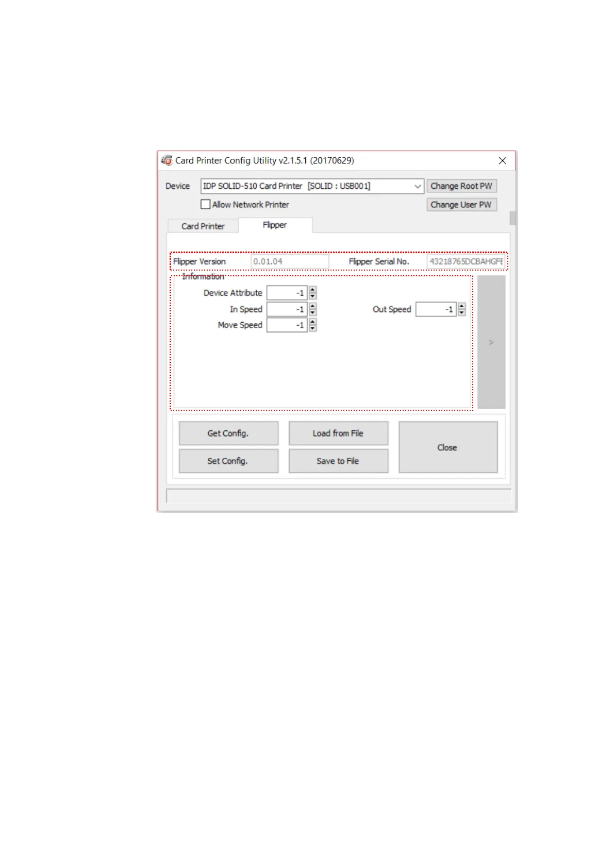Image resolution: width=614 pixels, height=868 pixels.
Task: Close the Config Utility window
Action: (x=503, y=161)
